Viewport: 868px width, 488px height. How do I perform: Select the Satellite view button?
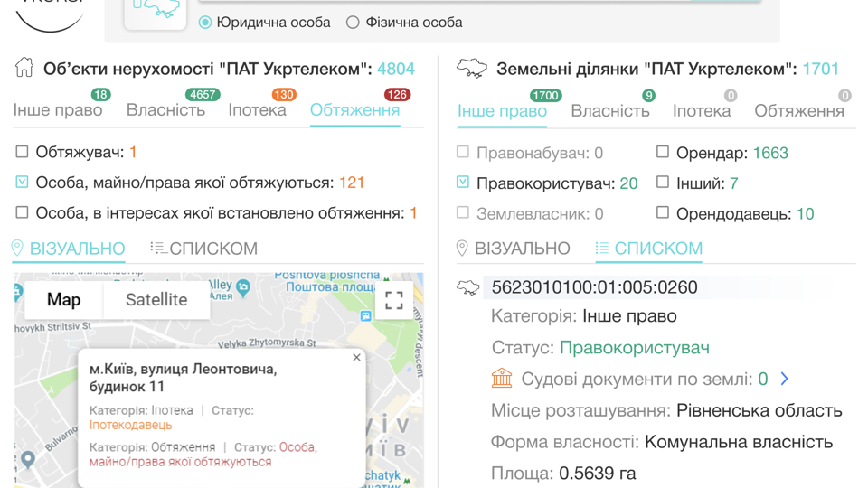156,299
